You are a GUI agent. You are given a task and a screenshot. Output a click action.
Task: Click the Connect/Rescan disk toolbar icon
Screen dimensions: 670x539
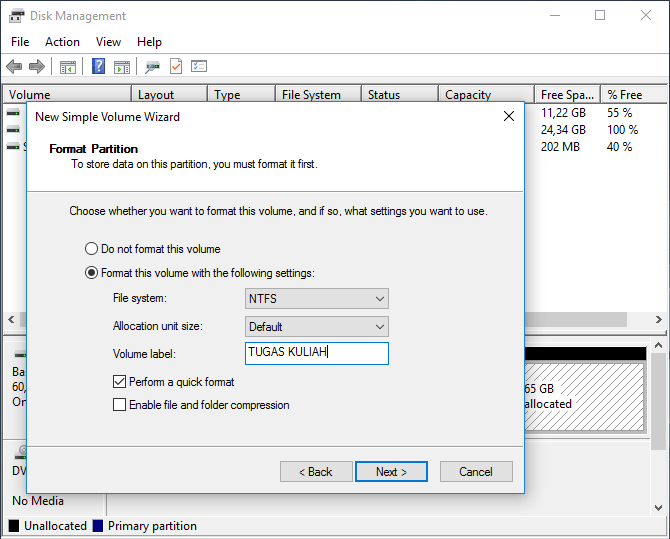pos(152,67)
